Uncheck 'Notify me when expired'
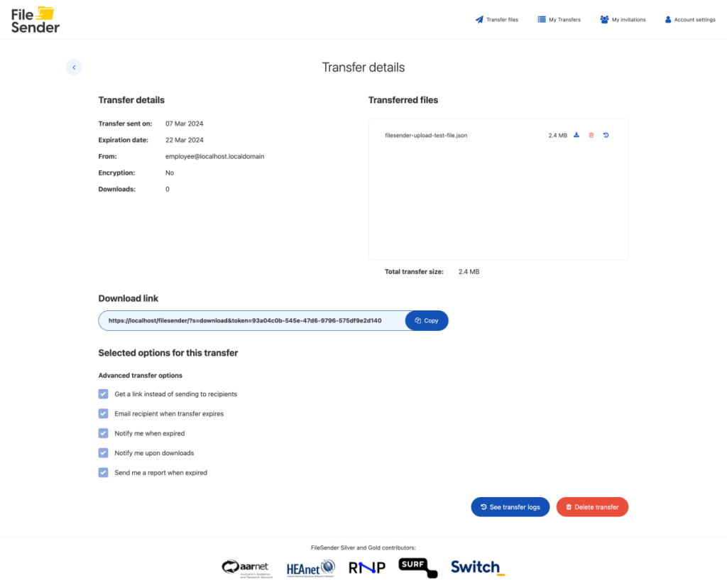This screenshot has height=588, width=727. 103,433
